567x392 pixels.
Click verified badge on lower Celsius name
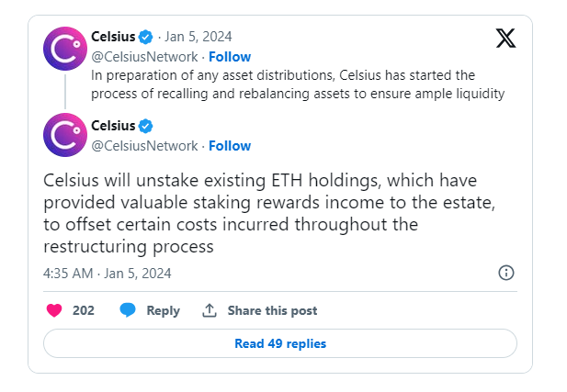(x=146, y=126)
